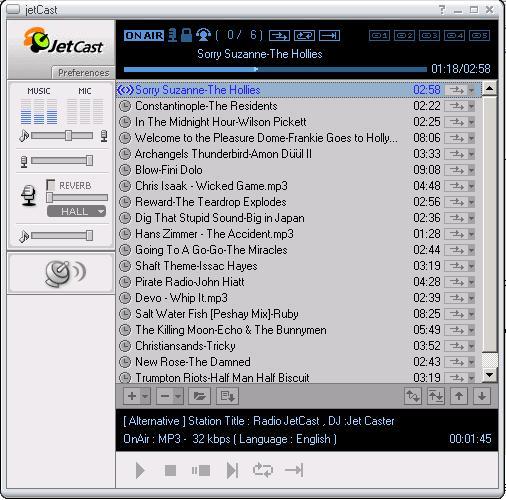Screen dimensions: 506x500
Task: Adjust the reverb level slider
Action: click(x=77, y=198)
